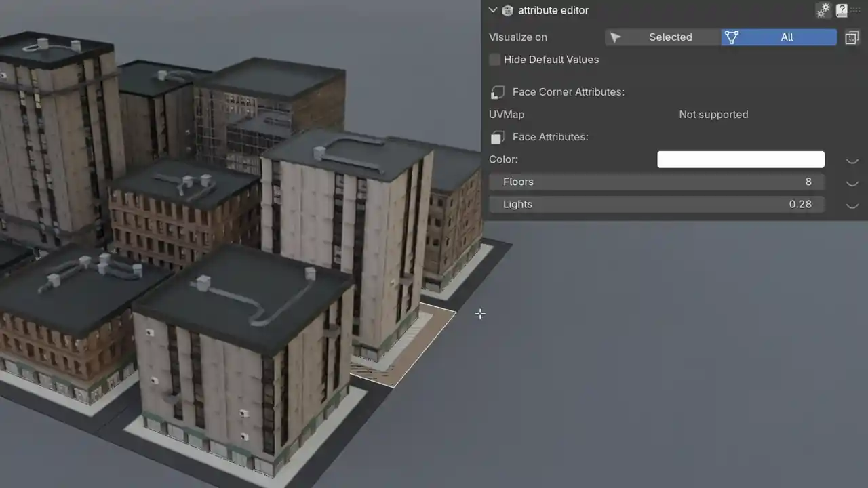Click the Not supported text
868x488 pixels.
click(x=713, y=115)
